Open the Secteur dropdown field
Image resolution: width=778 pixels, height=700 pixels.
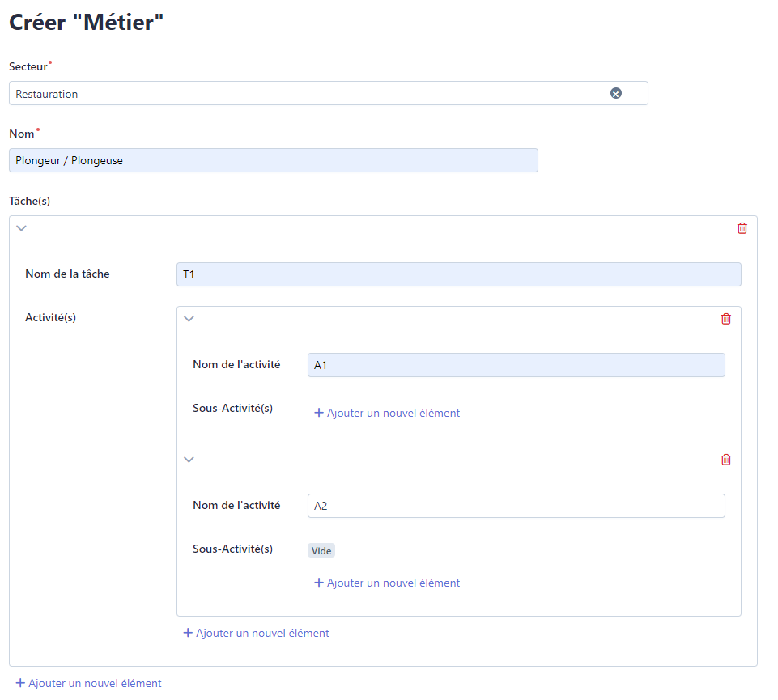coord(329,93)
